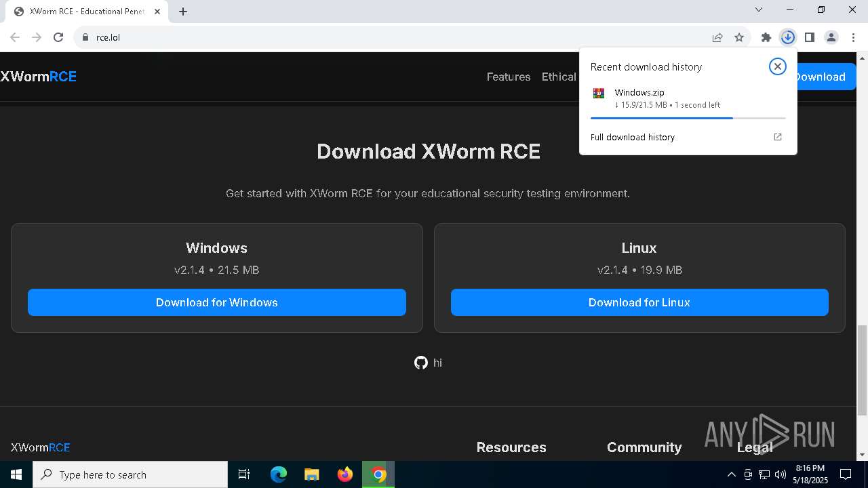This screenshot has width=868, height=488.
Task: Click the lock icon in address bar
Action: 85,37
